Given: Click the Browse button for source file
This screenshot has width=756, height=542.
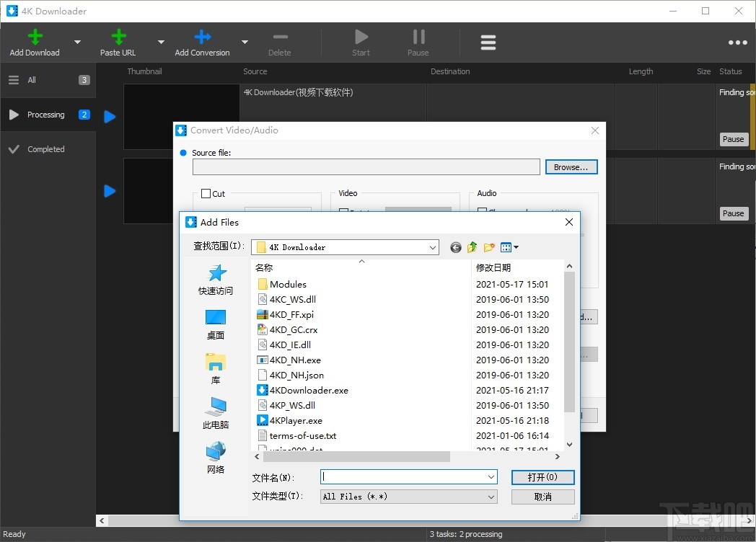Looking at the screenshot, I should [571, 166].
